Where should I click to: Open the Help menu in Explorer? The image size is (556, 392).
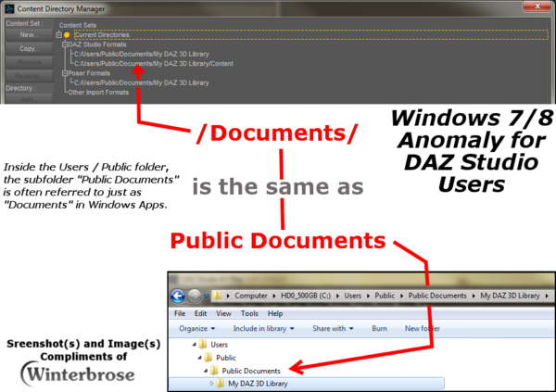click(x=275, y=314)
